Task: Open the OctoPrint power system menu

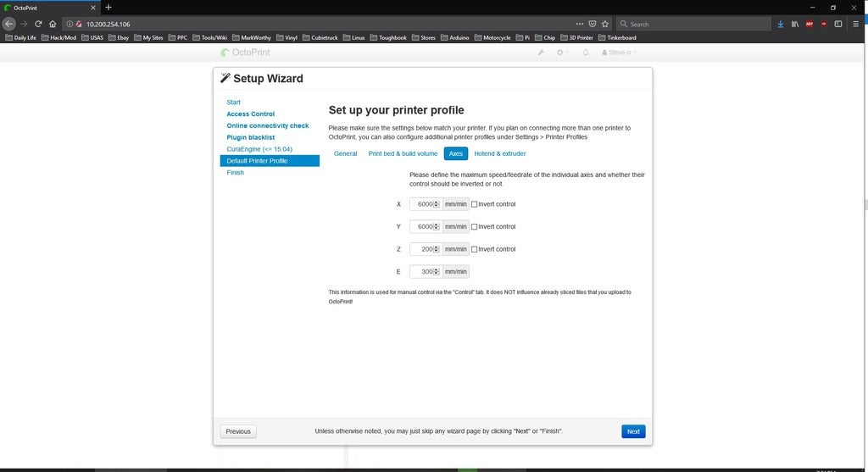Action: tap(562, 53)
